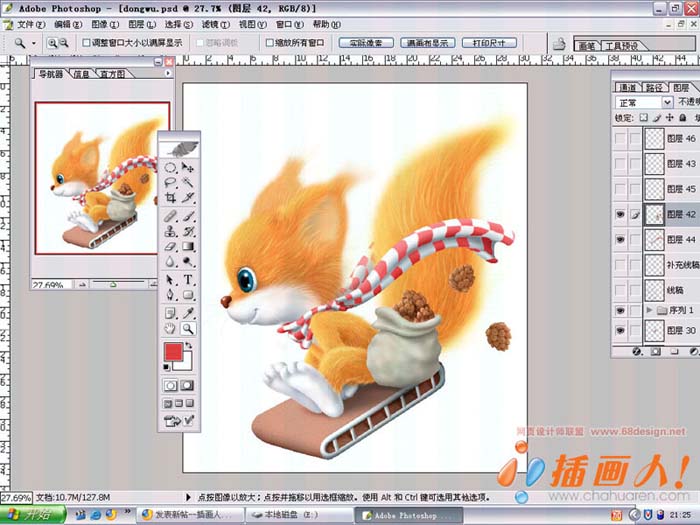This screenshot has width=700, height=525.
Task: Click lock transparent pixels icon
Action: (x=643, y=117)
